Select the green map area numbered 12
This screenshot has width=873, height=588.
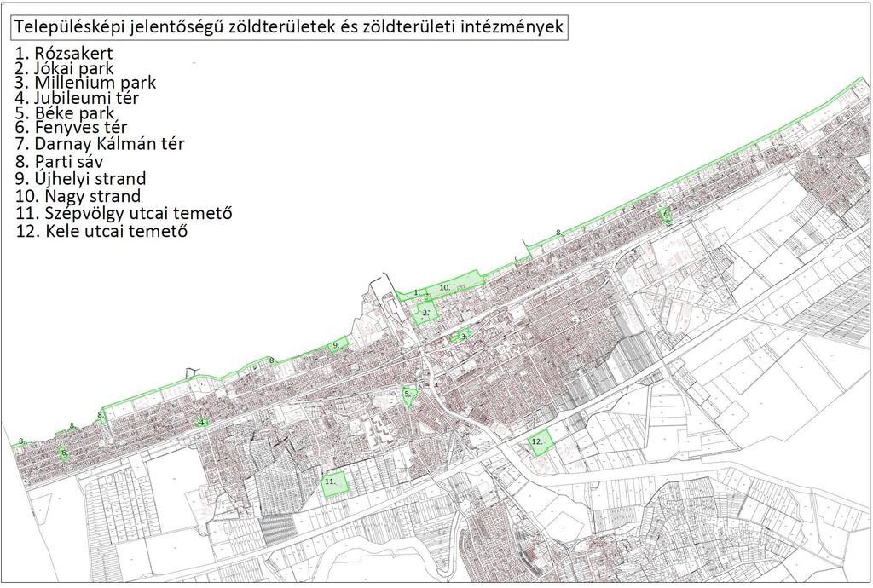point(540,443)
